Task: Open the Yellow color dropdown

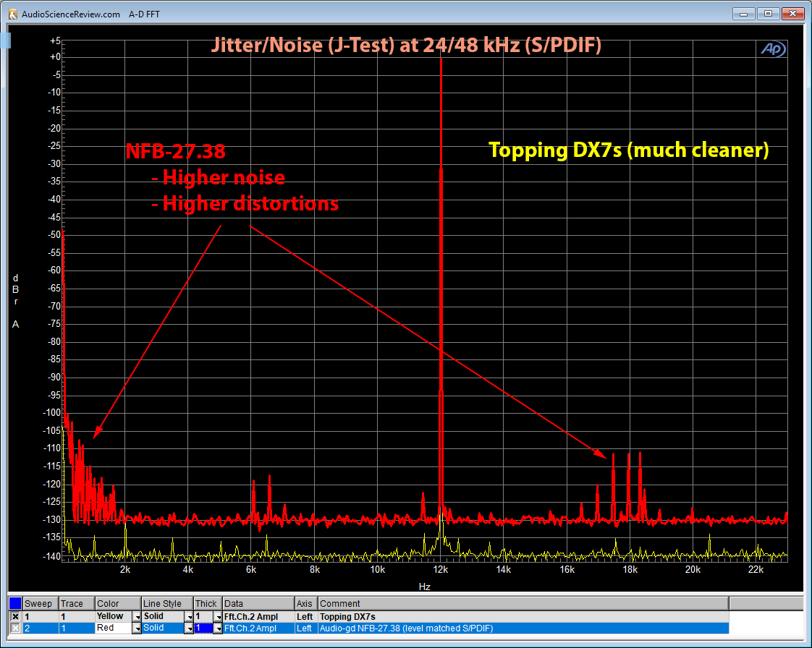Action: tap(137, 616)
